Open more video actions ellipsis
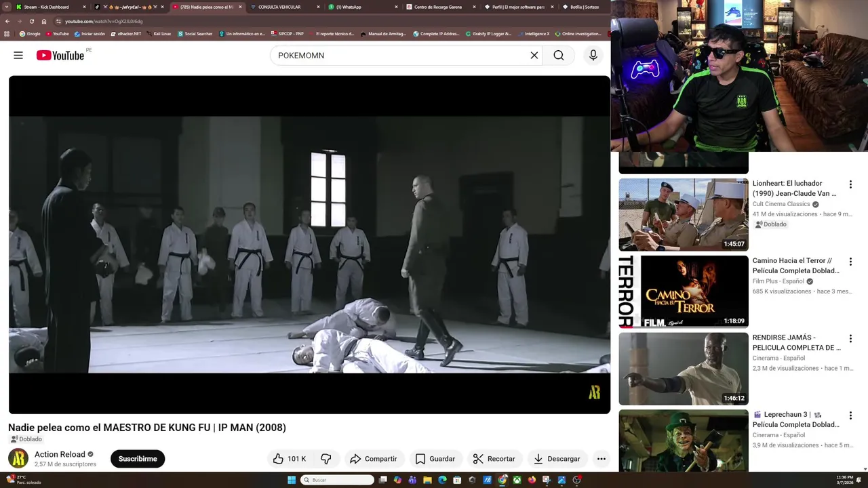 pos(601,459)
